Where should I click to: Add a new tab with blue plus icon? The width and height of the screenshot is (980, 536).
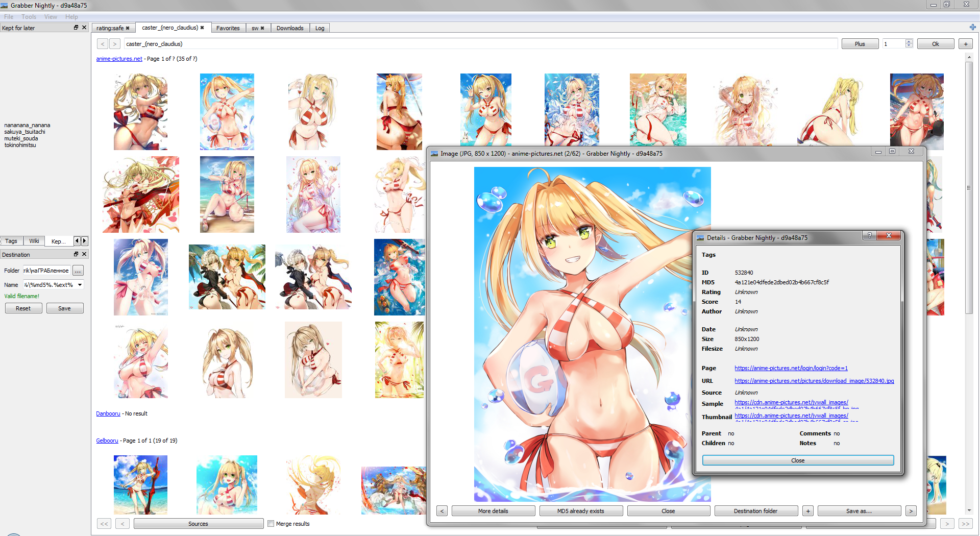pos(972,28)
